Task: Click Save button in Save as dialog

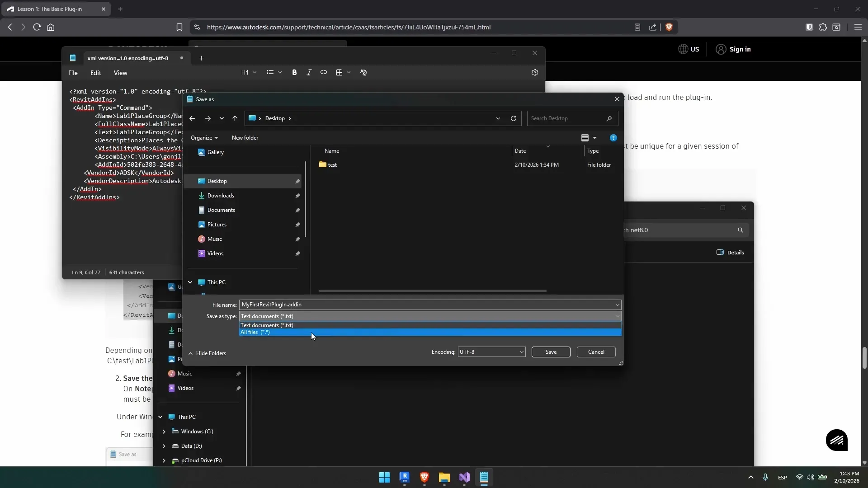Action: pyautogui.click(x=551, y=352)
